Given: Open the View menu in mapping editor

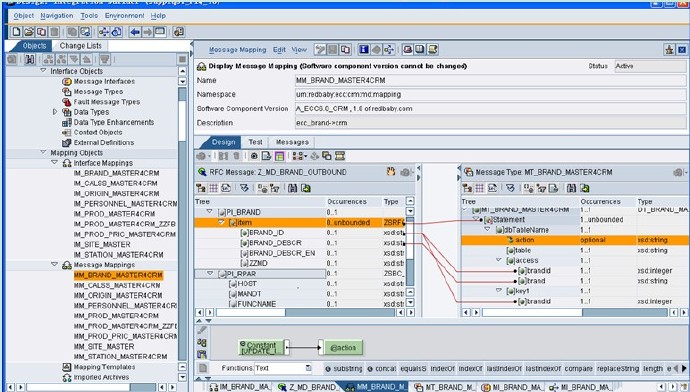Looking at the screenshot, I should 299,50.
